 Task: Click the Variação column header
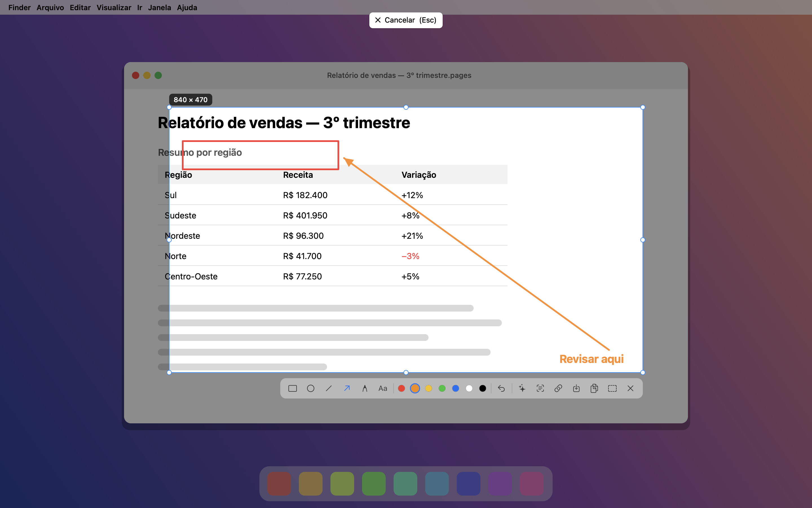click(x=419, y=175)
